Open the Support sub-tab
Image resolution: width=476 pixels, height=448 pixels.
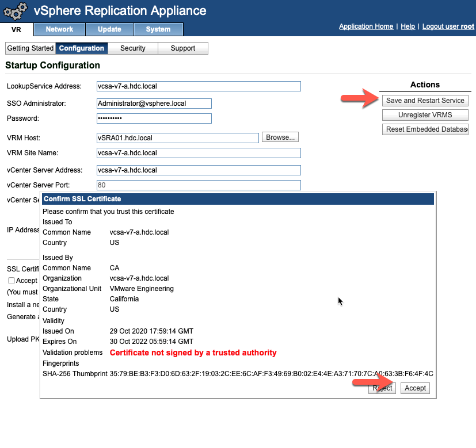(183, 48)
